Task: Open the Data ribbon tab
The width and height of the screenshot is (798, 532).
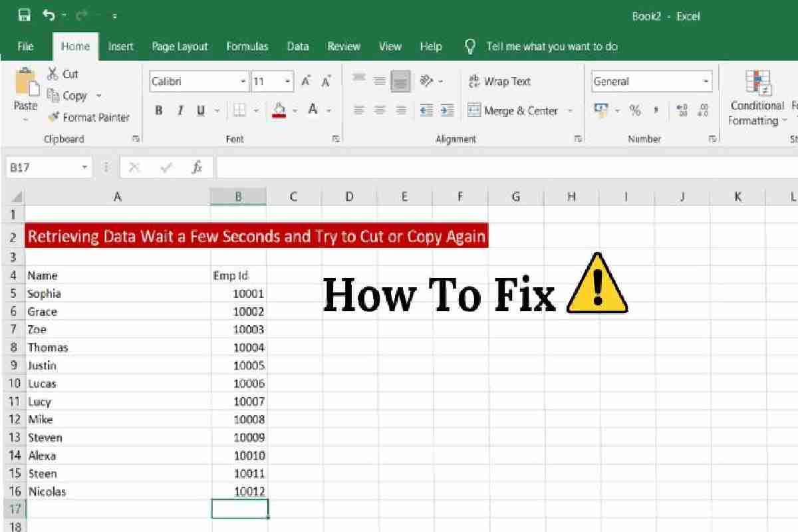Action: tap(297, 47)
